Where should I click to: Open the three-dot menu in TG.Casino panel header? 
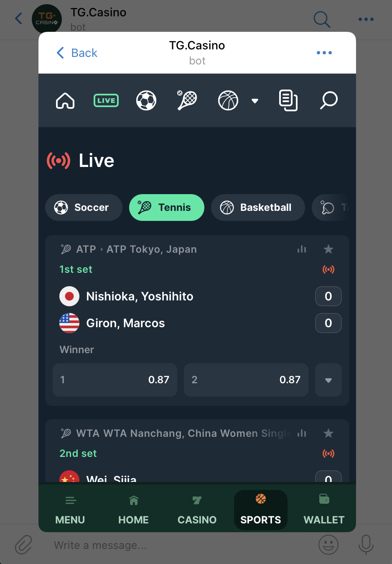pos(324,53)
